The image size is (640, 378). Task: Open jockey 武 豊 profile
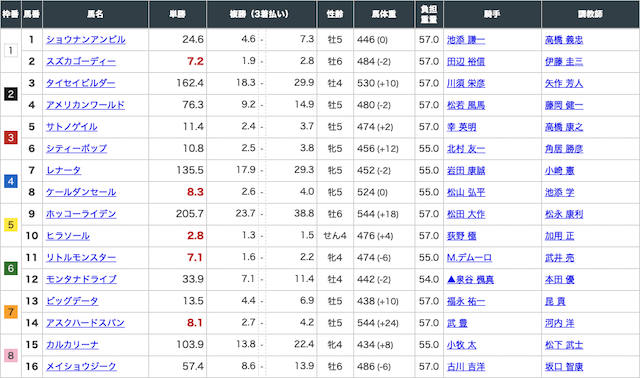pyautogui.click(x=457, y=323)
